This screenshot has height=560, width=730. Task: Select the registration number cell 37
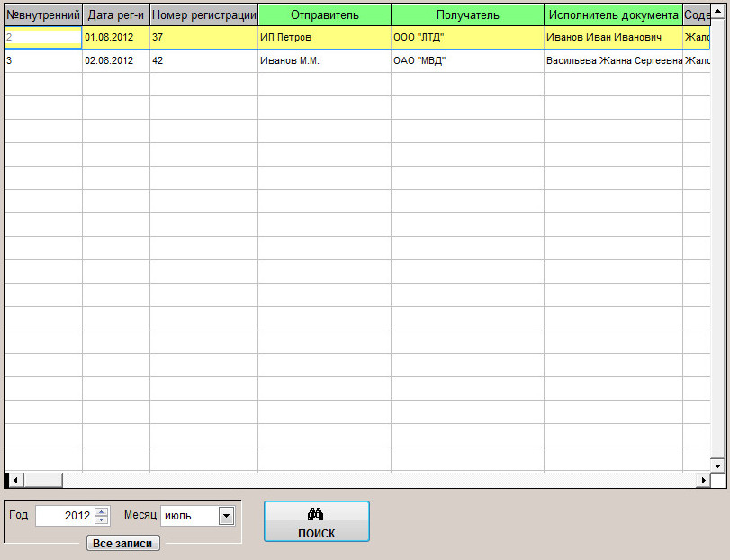pyautogui.click(x=204, y=37)
